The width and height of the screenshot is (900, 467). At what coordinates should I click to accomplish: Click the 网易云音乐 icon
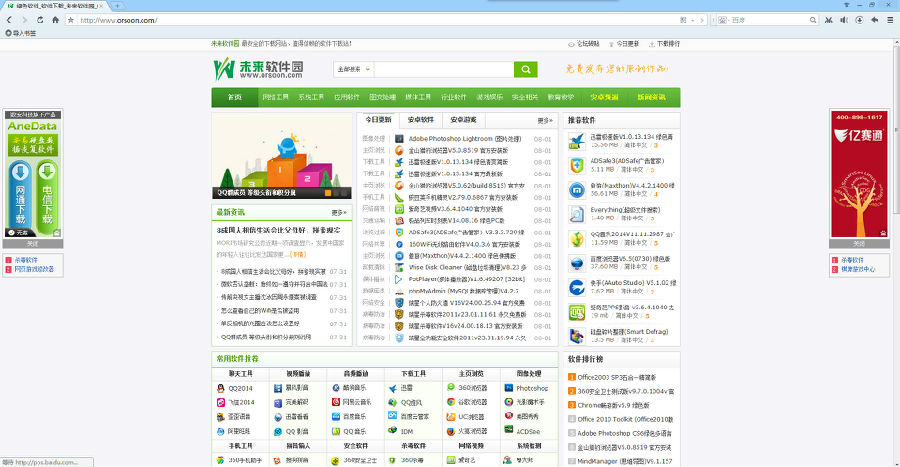336,402
